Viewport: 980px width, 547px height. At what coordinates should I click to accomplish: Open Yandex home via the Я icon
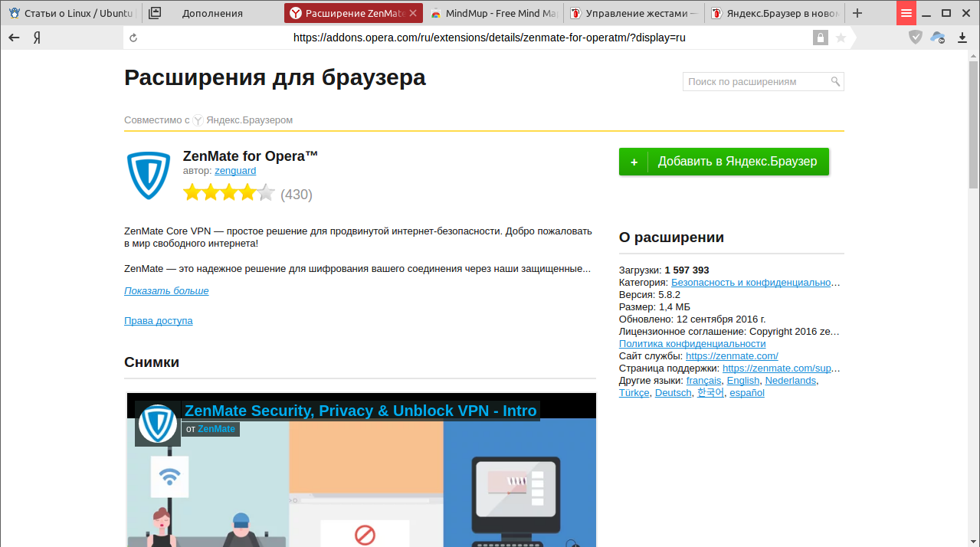(37, 37)
